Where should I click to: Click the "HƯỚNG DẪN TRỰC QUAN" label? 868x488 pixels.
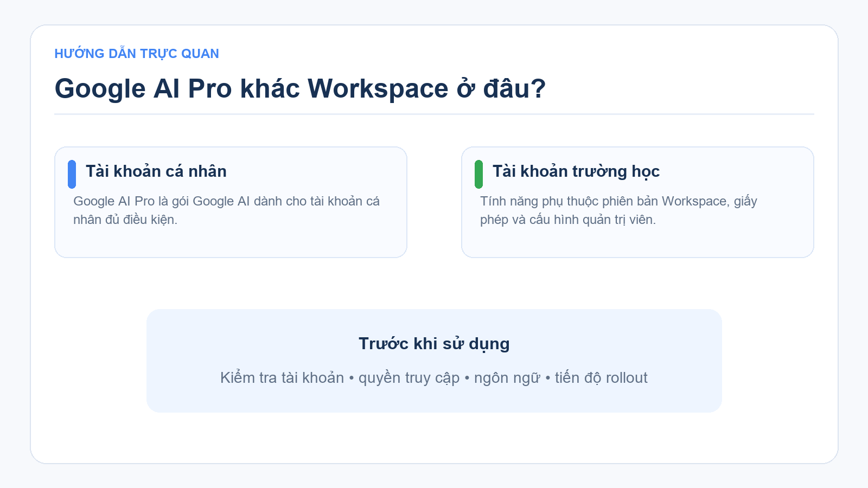tap(137, 54)
